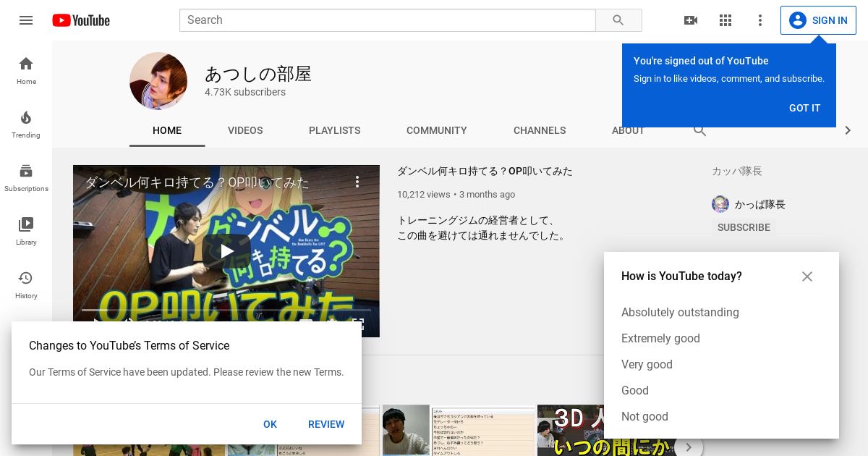This screenshot has width=868, height=456.
Task: Open Trending from the sidebar
Action: 26,124
